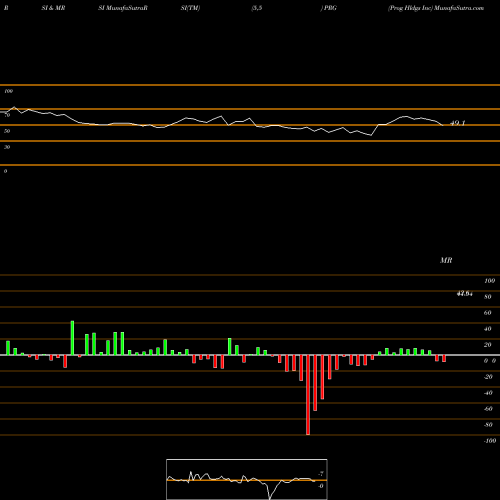Click the RSI current value '49.1'
The width and height of the screenshot is (500, 500).
point(458,123)
